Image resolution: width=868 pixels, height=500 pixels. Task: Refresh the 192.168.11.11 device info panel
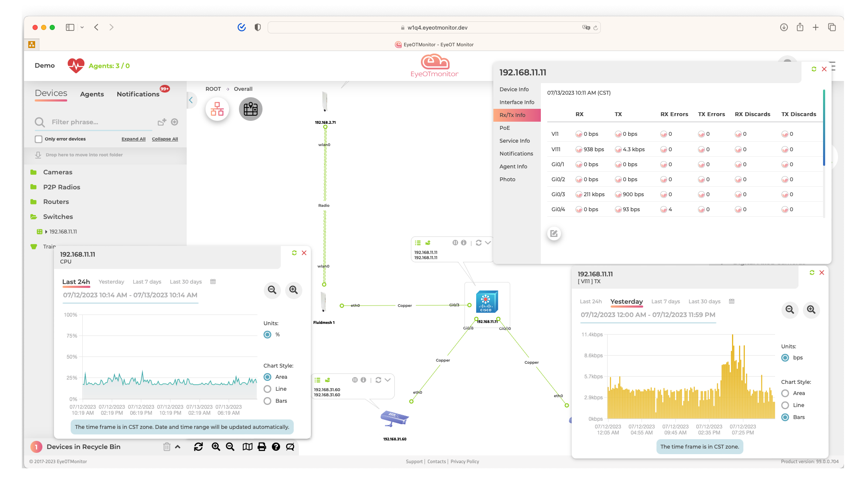[x=814, y=69]
